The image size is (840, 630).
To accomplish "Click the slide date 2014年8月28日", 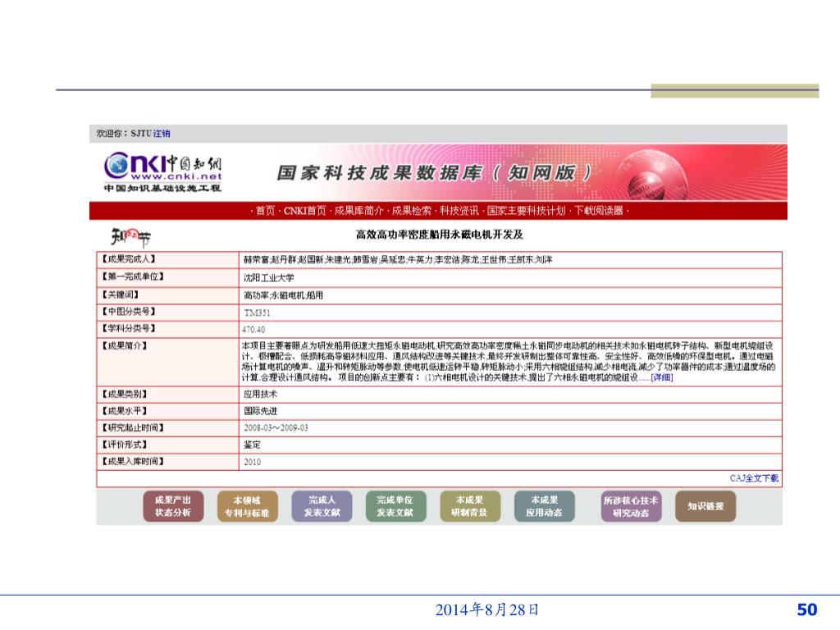I will coord(487,609).
